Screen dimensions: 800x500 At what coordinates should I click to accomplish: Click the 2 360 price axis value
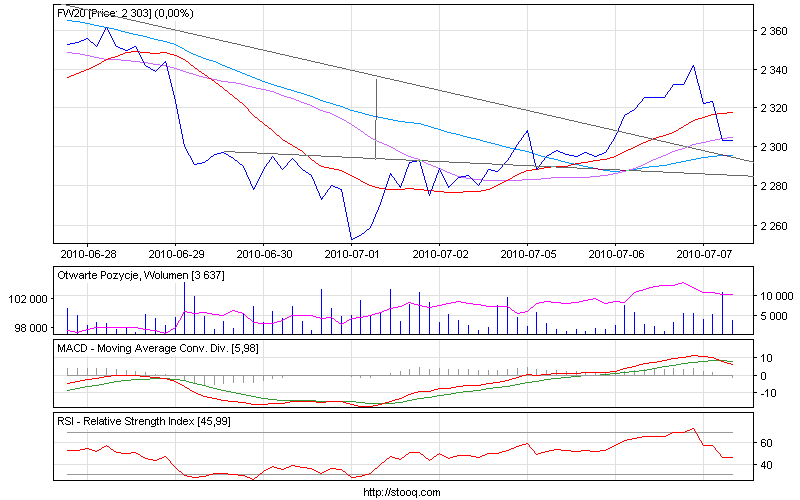coord(773,31)
